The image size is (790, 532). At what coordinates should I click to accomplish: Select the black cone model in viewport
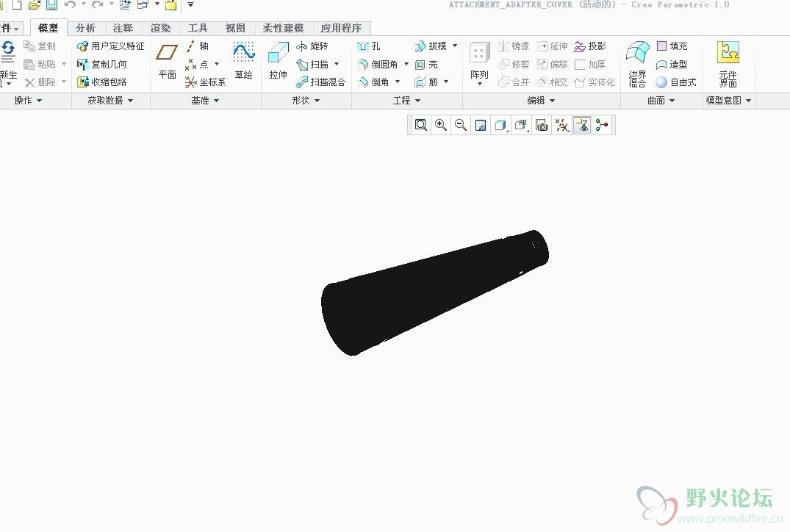434,293
